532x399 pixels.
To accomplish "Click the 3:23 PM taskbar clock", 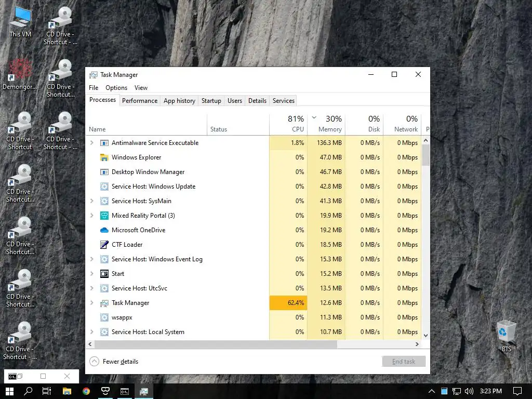I will point(490,391).
